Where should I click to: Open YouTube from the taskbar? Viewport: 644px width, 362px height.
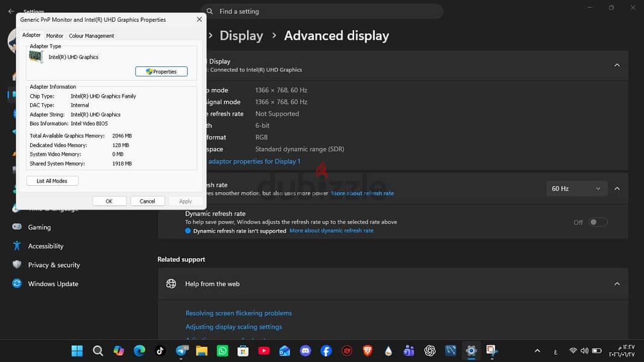point(264,351)
